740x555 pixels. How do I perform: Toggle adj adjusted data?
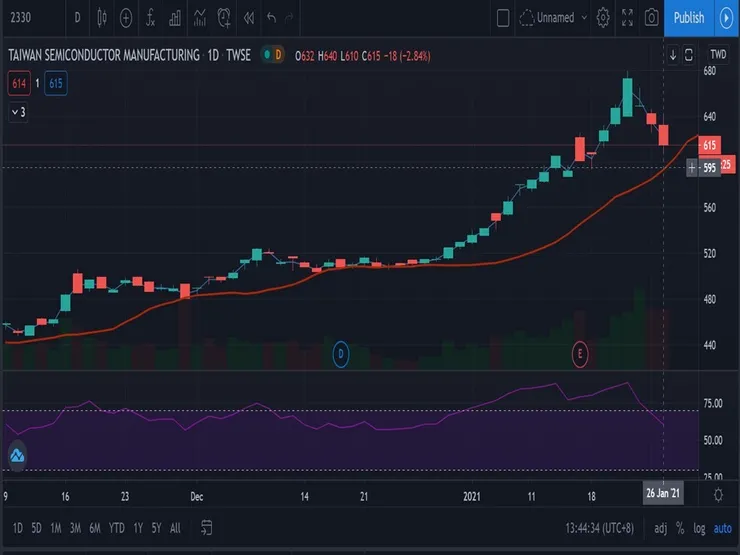point(660,529)
